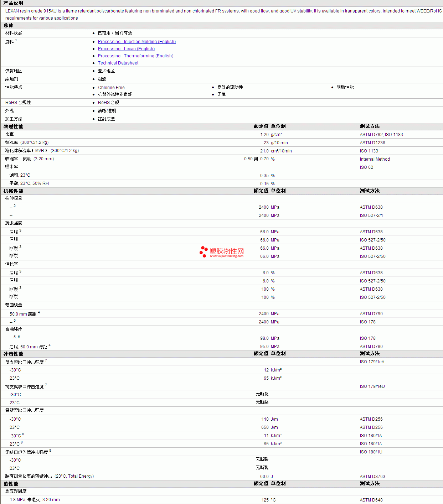Click the 注射成型 processing method value
This screenshot has height=504, width=443.
point(107,119)
